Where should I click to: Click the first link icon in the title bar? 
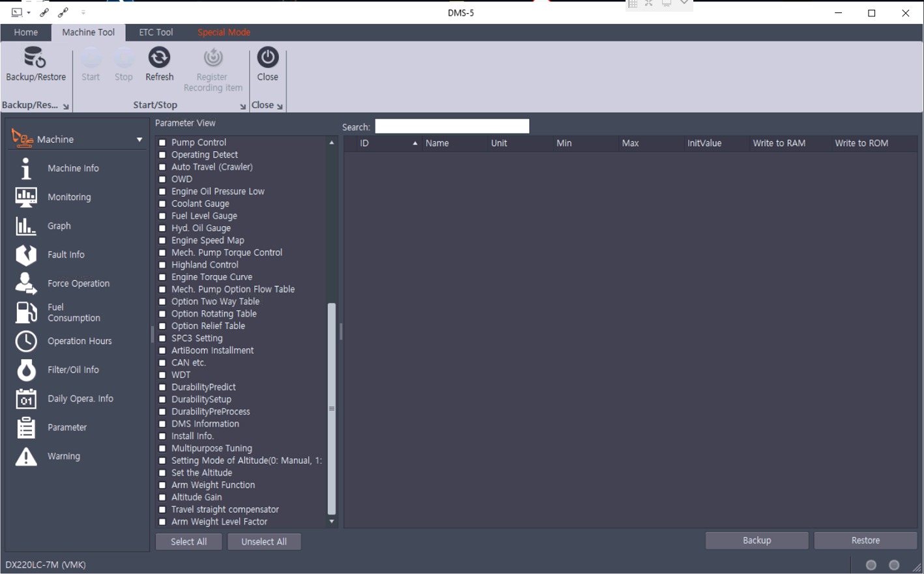tap(44, 12)
